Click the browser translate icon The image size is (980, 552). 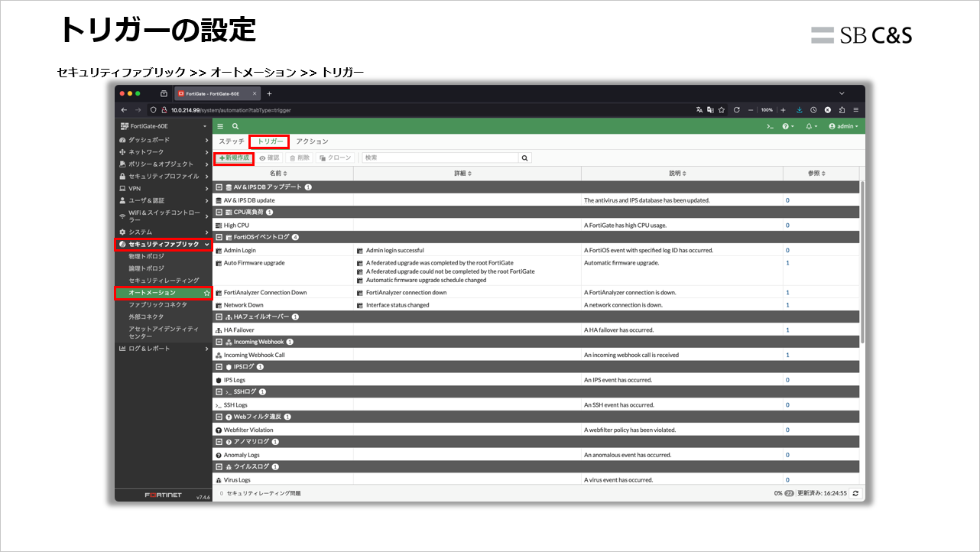[x=699, y=110]
